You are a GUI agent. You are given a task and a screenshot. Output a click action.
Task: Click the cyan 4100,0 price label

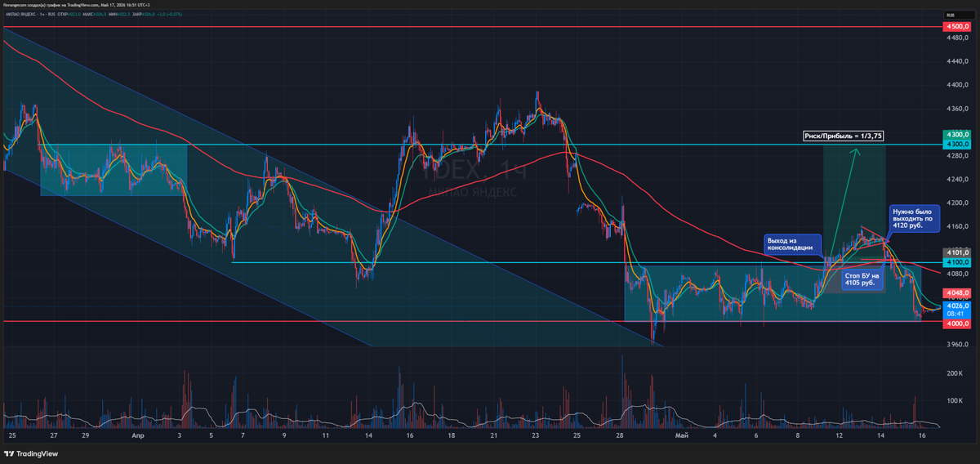(956, 262)
